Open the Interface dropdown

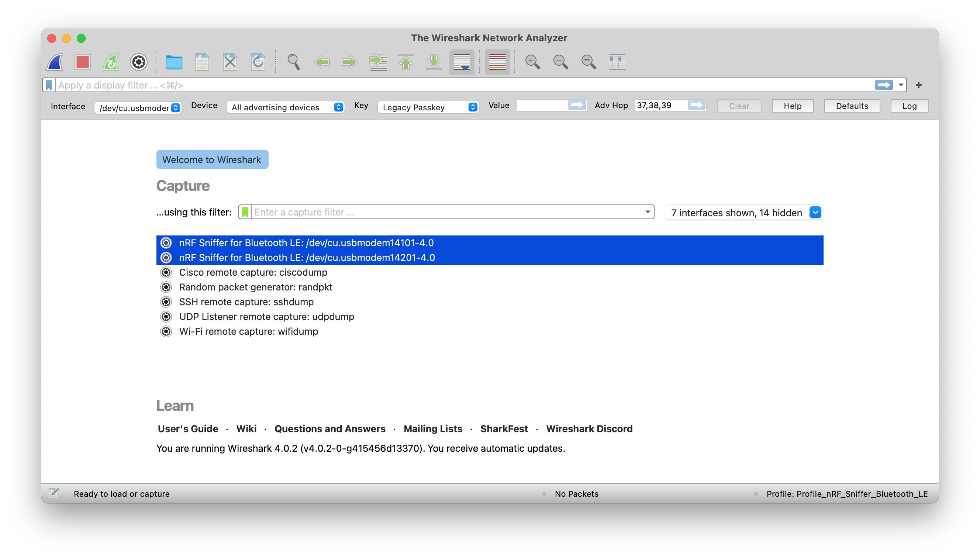[138, 108]
